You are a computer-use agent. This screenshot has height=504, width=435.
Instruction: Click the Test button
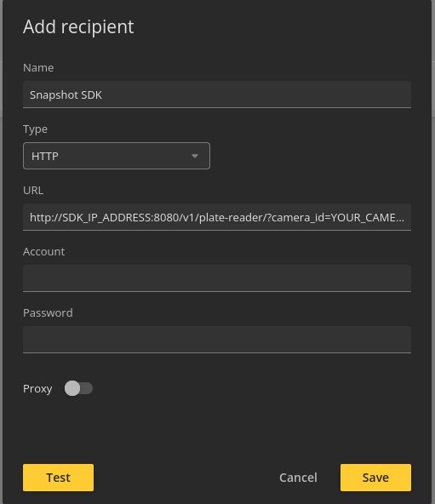tap(58, 478)
